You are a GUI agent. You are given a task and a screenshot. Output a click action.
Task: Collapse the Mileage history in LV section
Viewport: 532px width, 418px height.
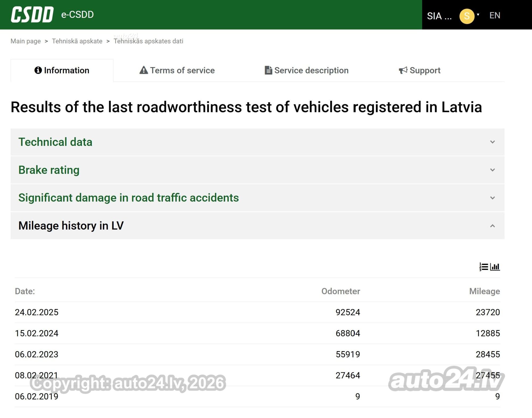click(x=257, y=226)
